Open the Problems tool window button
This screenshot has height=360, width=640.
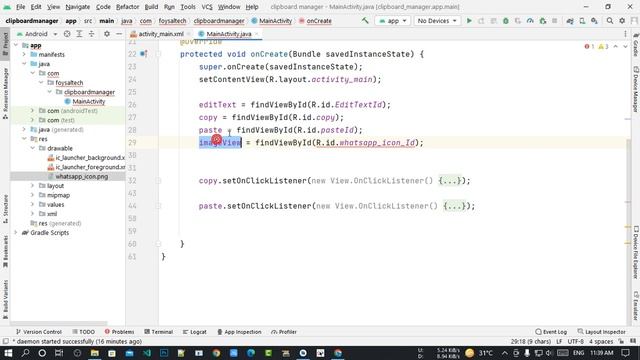point(119,332)
